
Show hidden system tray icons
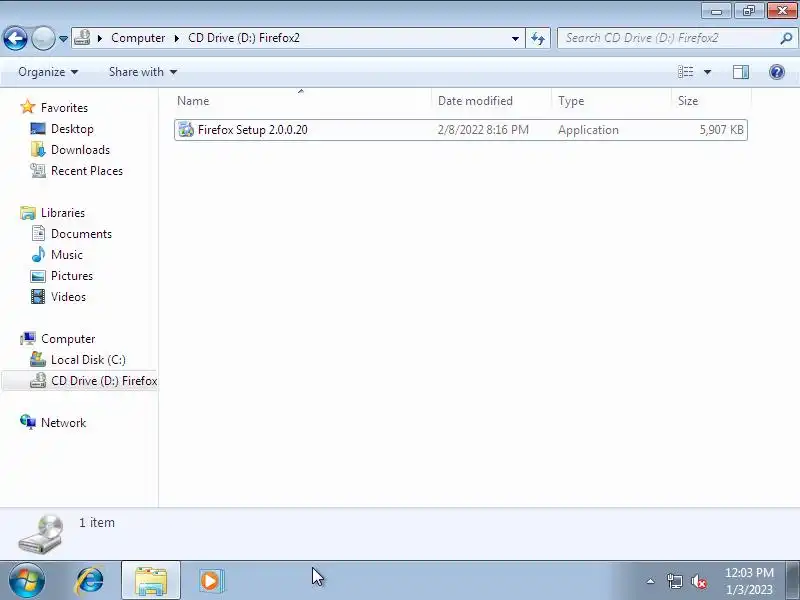(651, 581)
